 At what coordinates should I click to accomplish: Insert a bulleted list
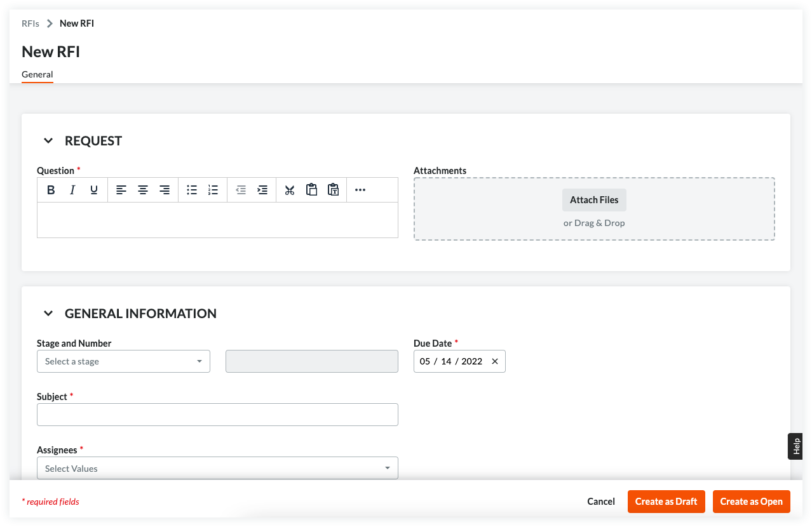click(192, 190)
